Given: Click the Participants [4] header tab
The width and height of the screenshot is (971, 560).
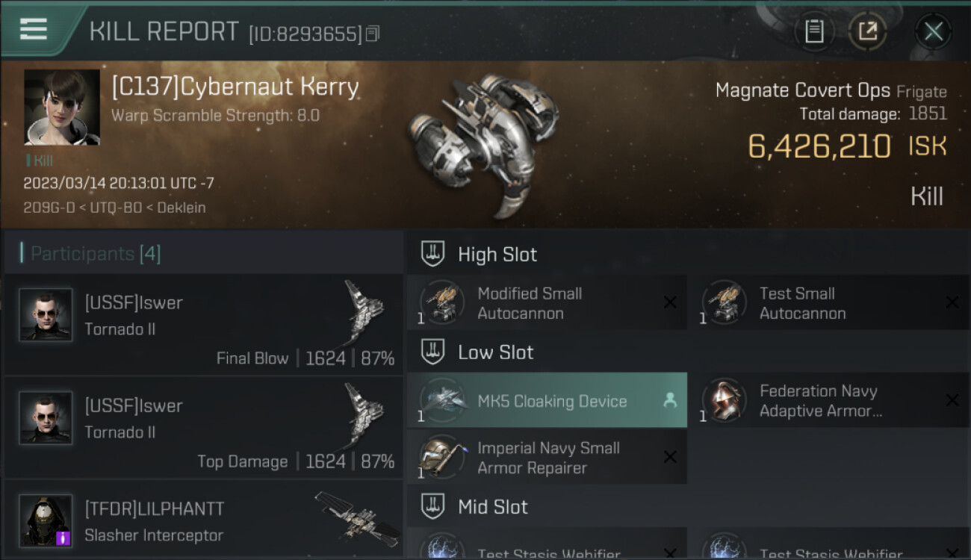Looking at the screenshot, I should [x=95, y=254].
